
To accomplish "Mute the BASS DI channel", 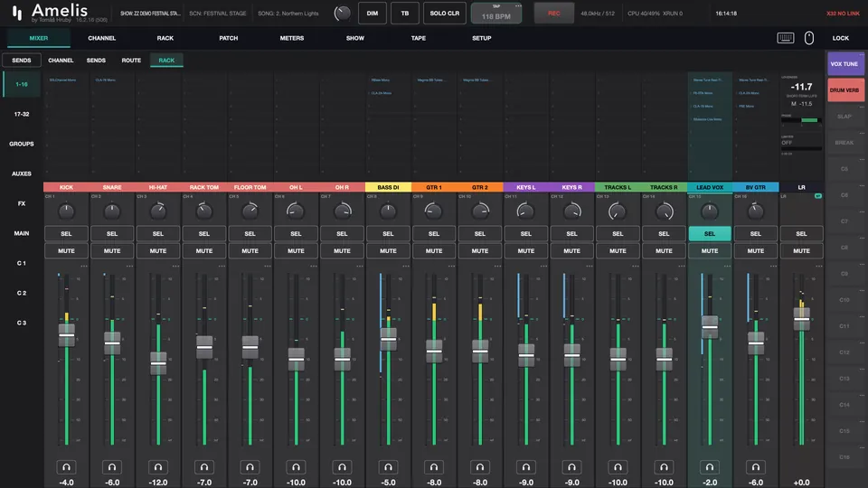I will coord(388,250).
